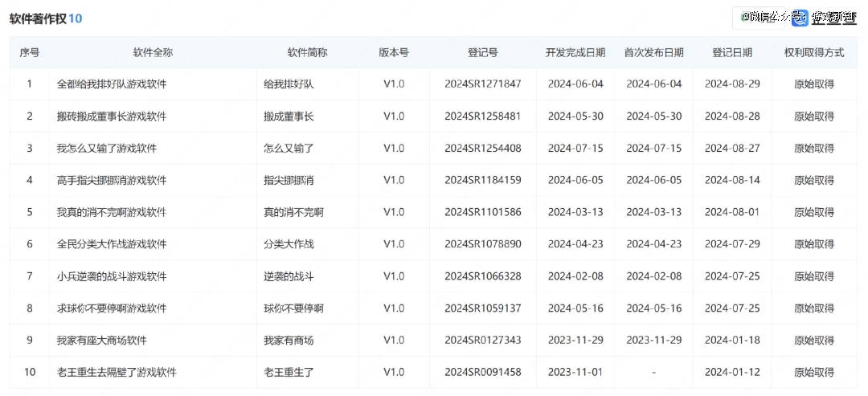Click the 权利取得方式 column header

click(x=814, y=52)
